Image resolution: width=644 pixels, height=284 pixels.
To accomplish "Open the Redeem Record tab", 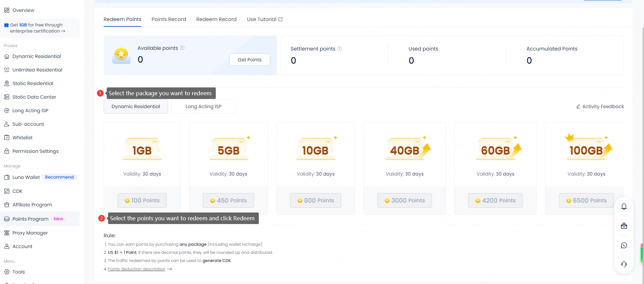I will [x=216, y=19].
